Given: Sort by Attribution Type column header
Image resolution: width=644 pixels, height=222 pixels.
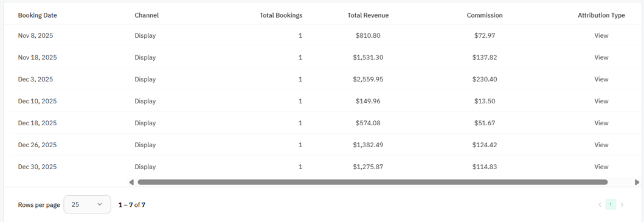Looking at the screenshot, I should 601,15.
